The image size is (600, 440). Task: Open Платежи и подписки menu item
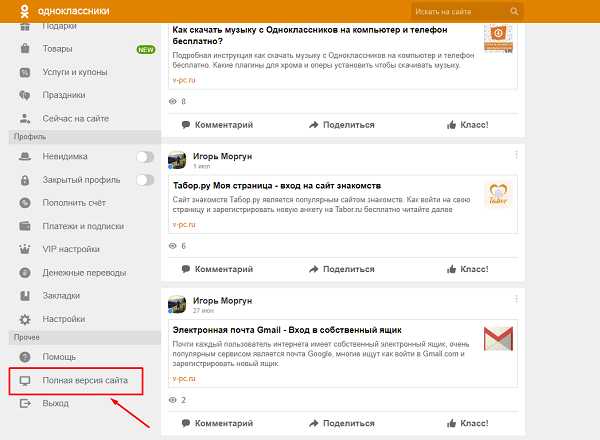(84, 226)
